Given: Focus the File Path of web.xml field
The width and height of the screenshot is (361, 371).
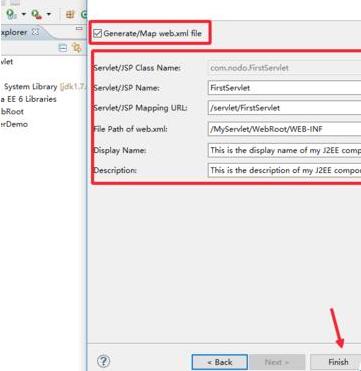Looking at the screenshot, I should [x=284, y=129].
